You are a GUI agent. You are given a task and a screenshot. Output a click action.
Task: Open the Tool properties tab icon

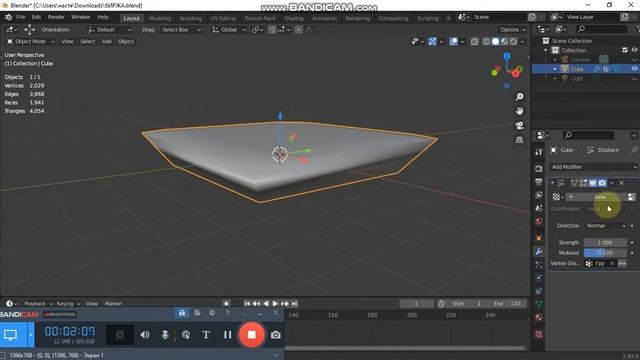pos(539,152)
